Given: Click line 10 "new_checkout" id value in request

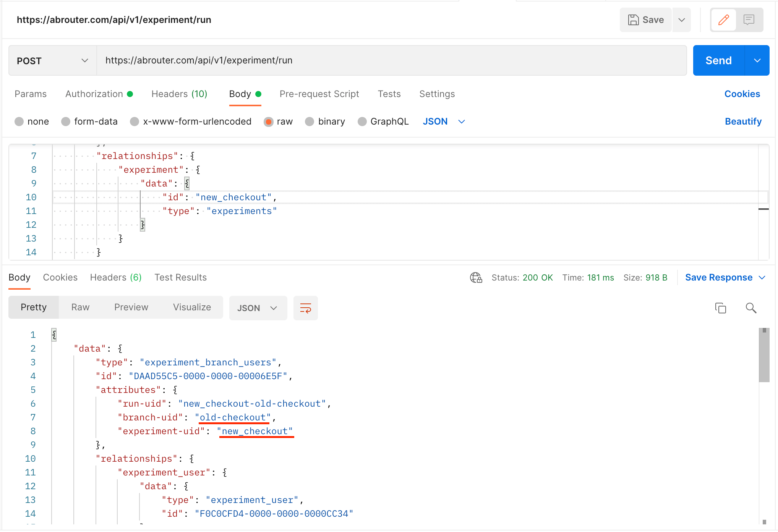Looking at the screenshot, I should click(x=233, y=197).
